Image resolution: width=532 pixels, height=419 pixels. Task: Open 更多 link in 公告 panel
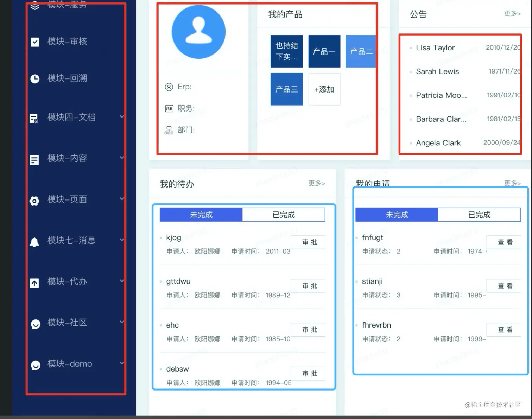point(512,13)
